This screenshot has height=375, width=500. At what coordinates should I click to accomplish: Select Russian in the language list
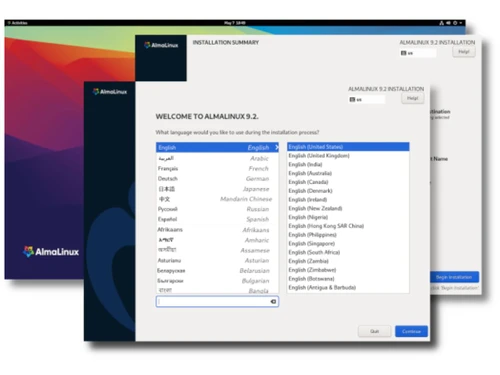pyautogui.click(x=217, y=209)
